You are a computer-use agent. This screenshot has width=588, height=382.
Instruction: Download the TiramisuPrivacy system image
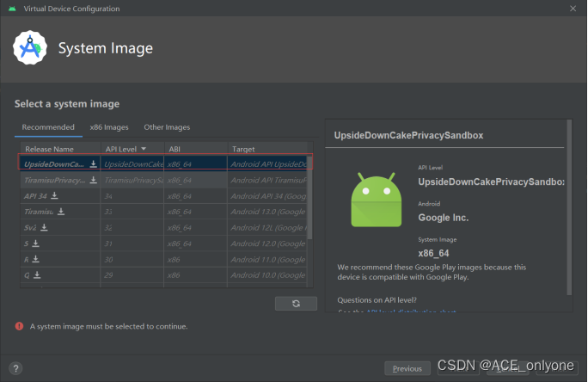point(94,180)
